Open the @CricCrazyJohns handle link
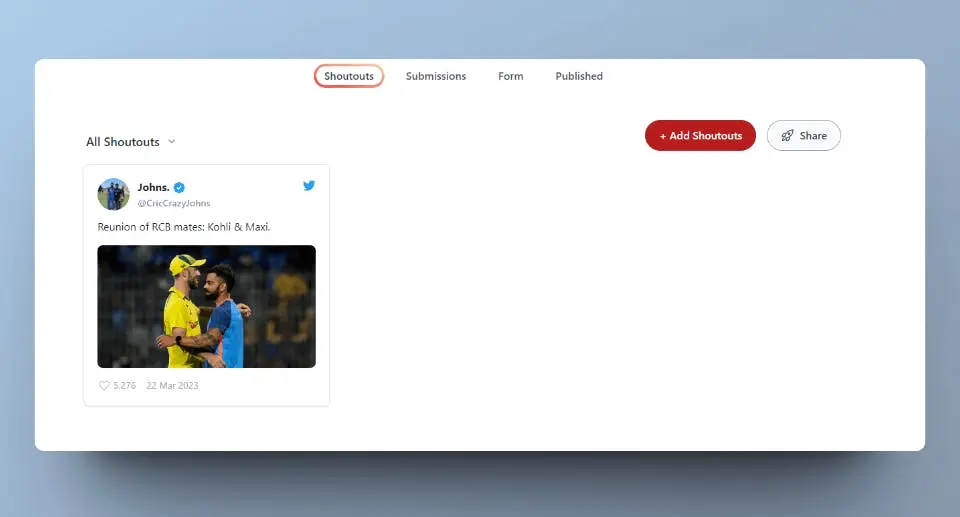The image size is (960, 517). (x=174, y=203)
